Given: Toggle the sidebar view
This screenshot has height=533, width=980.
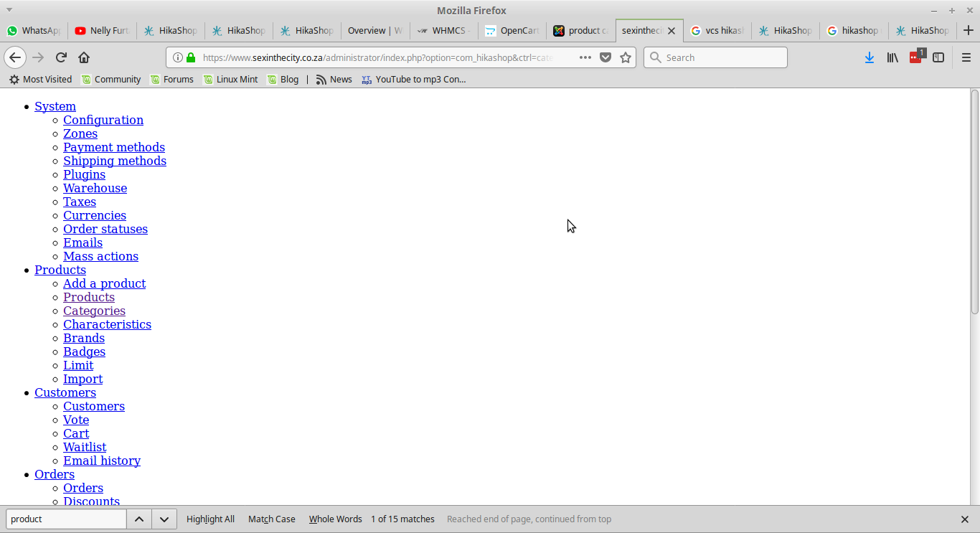Looking at the screenshot, I should tap(938, 57).
